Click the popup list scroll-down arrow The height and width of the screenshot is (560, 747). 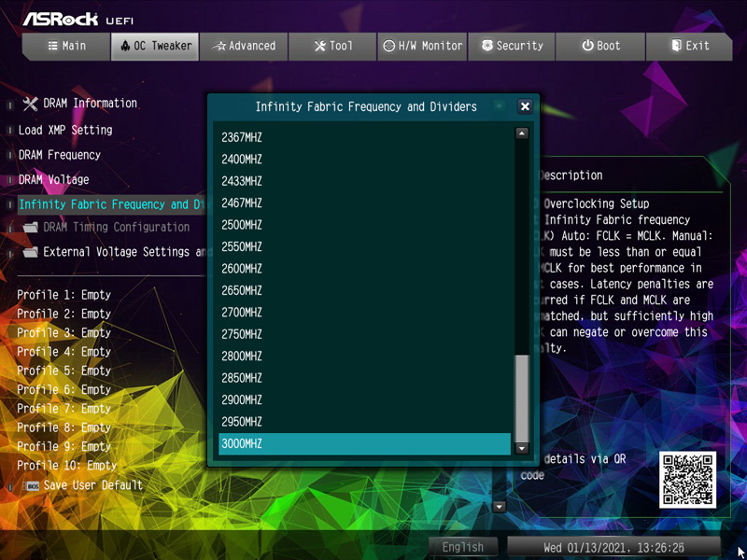(522, 448)
